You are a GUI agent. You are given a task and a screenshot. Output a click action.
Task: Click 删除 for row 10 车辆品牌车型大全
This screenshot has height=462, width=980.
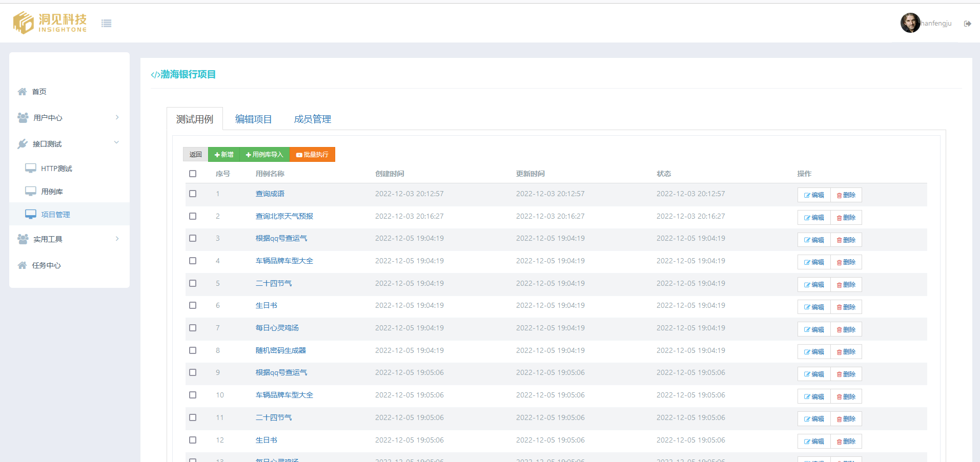846,396
